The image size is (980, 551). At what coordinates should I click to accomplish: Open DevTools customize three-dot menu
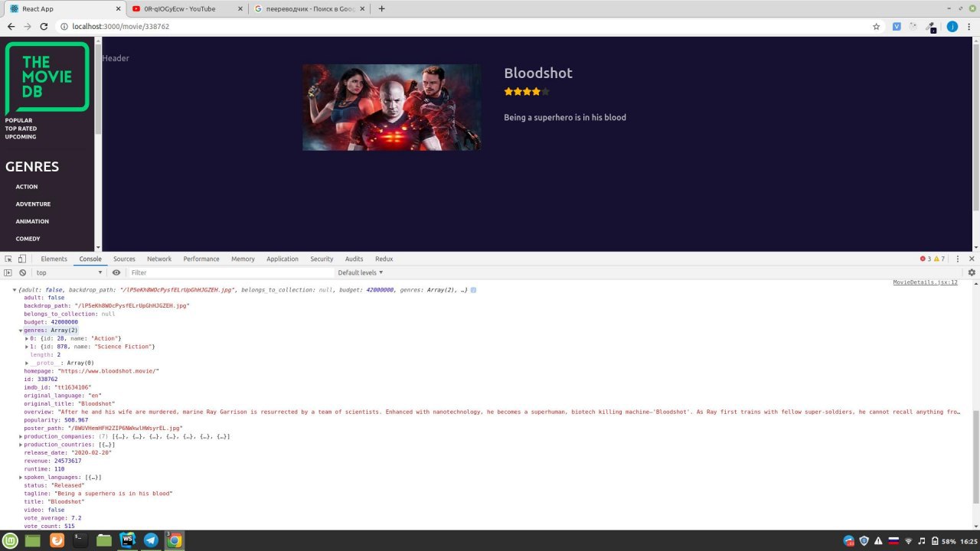[958, 259]
